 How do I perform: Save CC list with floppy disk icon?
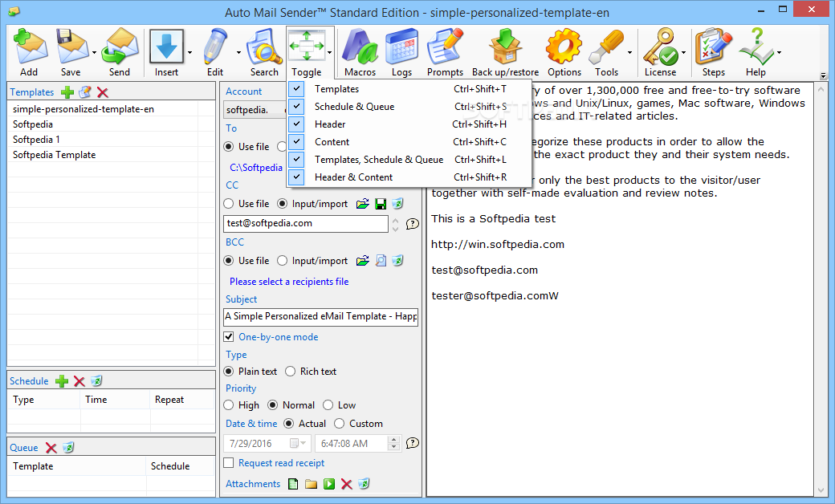(x=381, y=204)
